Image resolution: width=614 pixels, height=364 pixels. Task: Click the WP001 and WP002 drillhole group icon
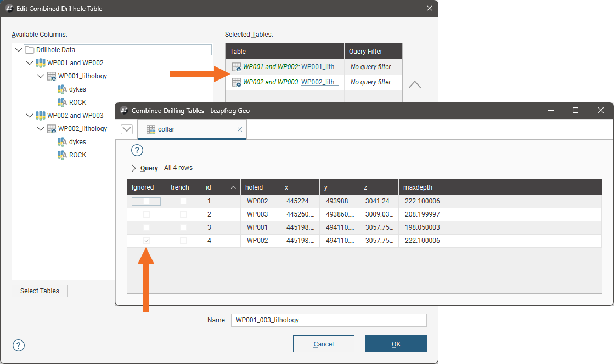(40, 63)
